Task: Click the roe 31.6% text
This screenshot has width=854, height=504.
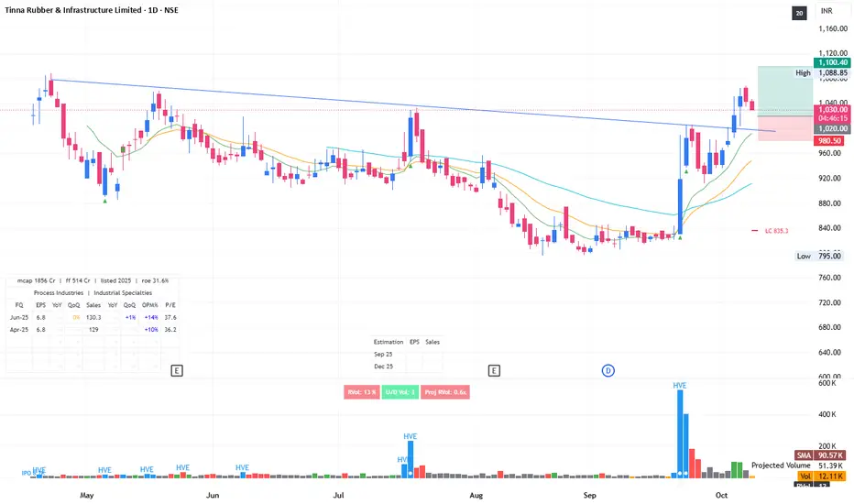Action: click(155, 280)
